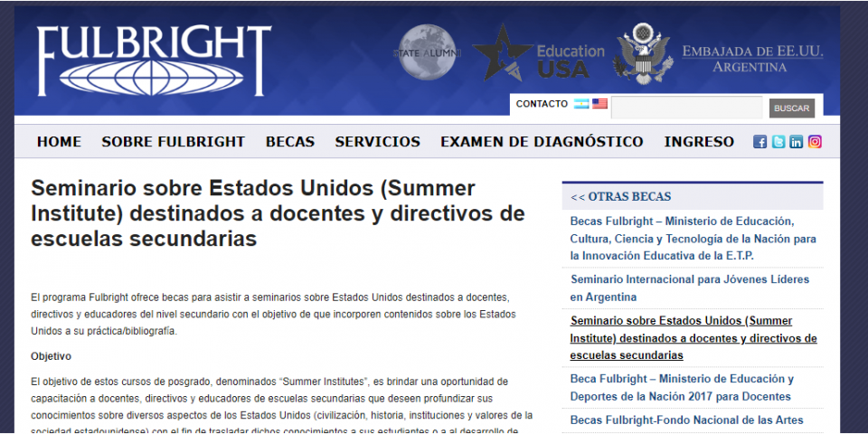The height and width of the screenshot is (434, 868).
Task: Open the INGRESO menu item
Action: pos(699,142)
